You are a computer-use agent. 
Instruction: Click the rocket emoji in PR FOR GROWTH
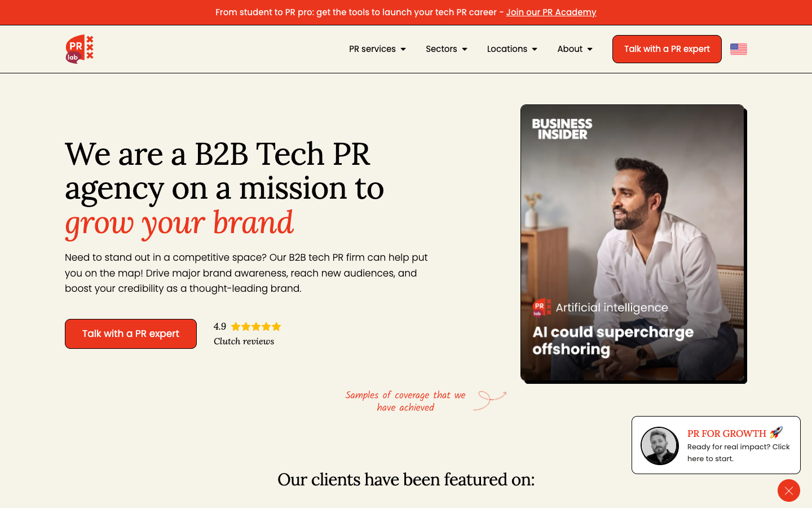[x=776, y=432]
